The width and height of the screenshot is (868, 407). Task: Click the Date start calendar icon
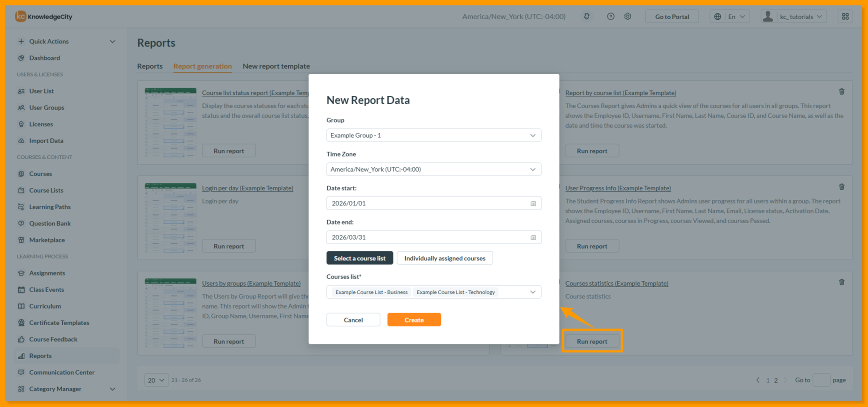533,203
